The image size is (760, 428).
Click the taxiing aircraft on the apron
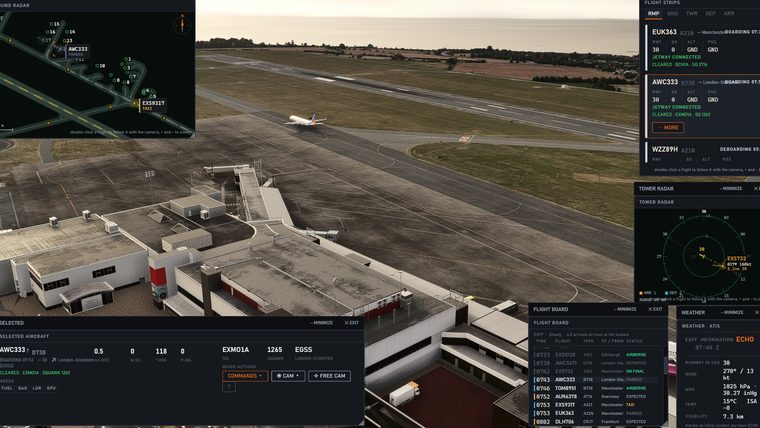pos(306,120)
